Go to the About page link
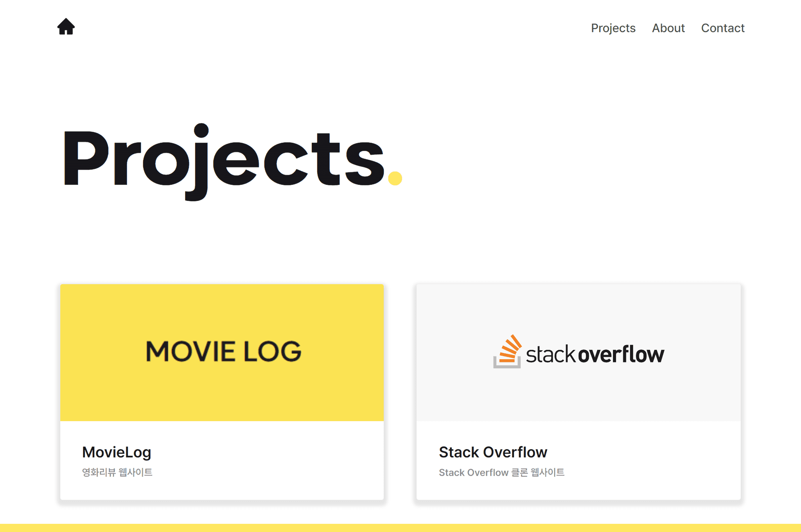The image size is (801, 532). [x=668, y=28]
